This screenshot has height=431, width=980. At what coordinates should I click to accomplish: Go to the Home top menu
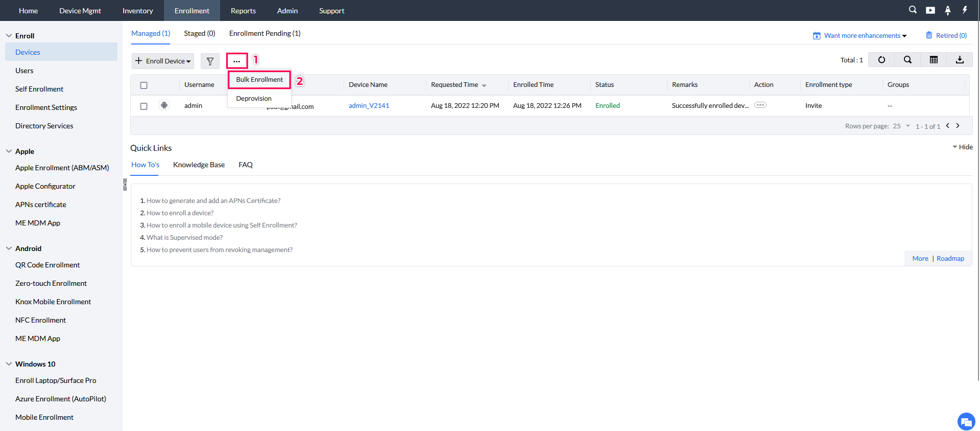click(28, 10)
